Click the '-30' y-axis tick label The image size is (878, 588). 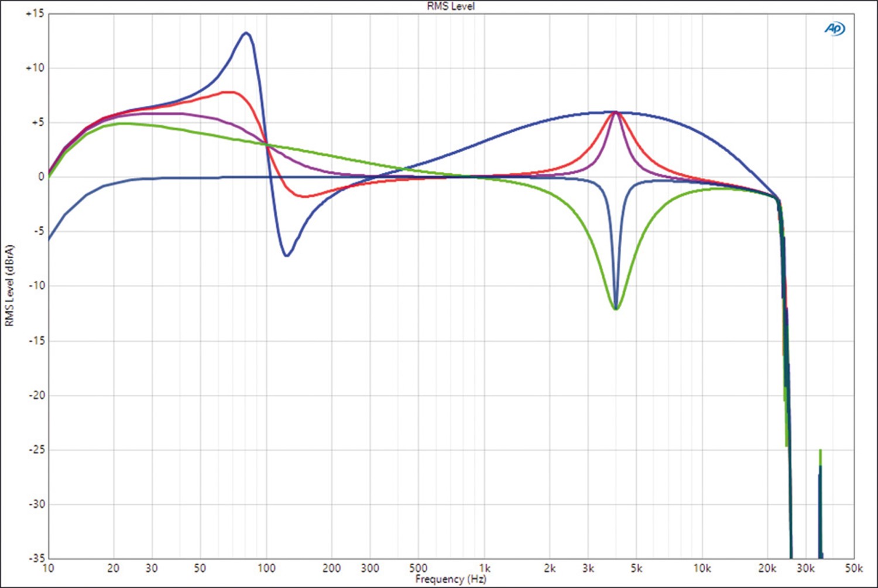[36, 504]
